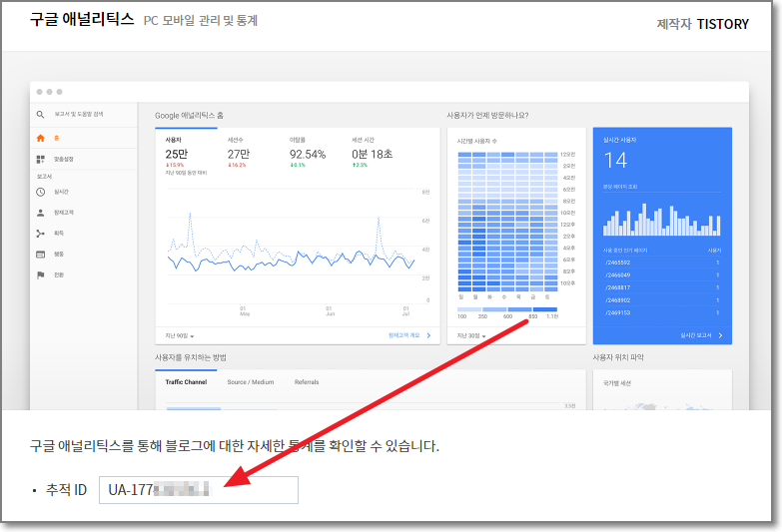Screen dimensions: 782x532
Task: Click the 보고서 section label in sidebar
Action: (x=44, y=177)
